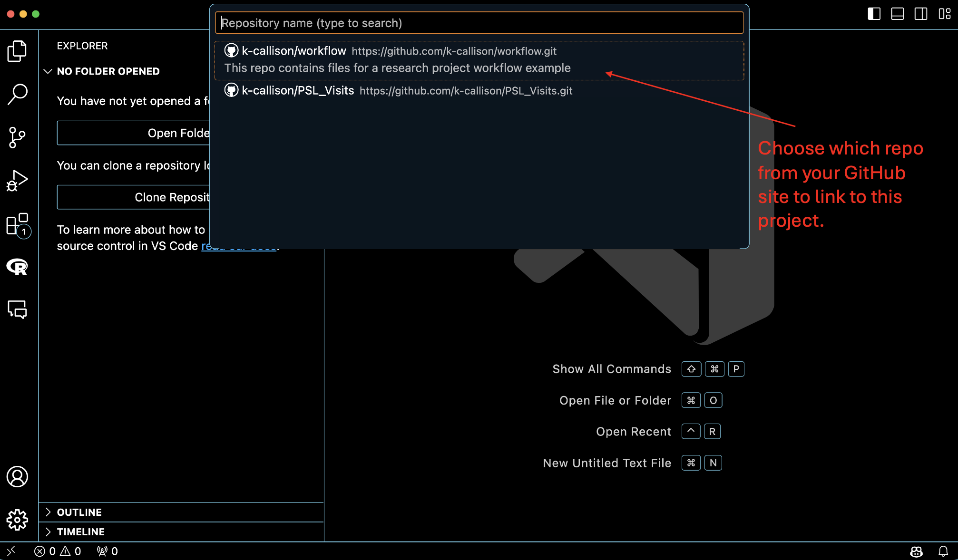This screenshot has height=560, width=958.
Task: Click the PSL_Visits.git URL text
Action: click(466, 91)
